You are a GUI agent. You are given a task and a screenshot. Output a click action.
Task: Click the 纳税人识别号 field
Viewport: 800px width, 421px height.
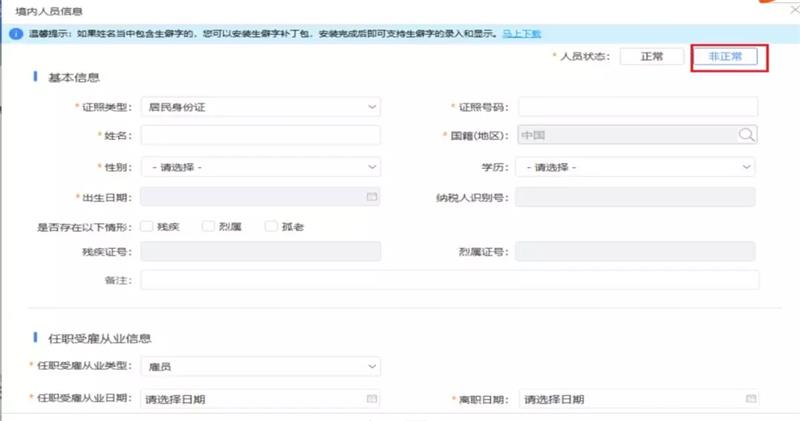coord(635,197)
